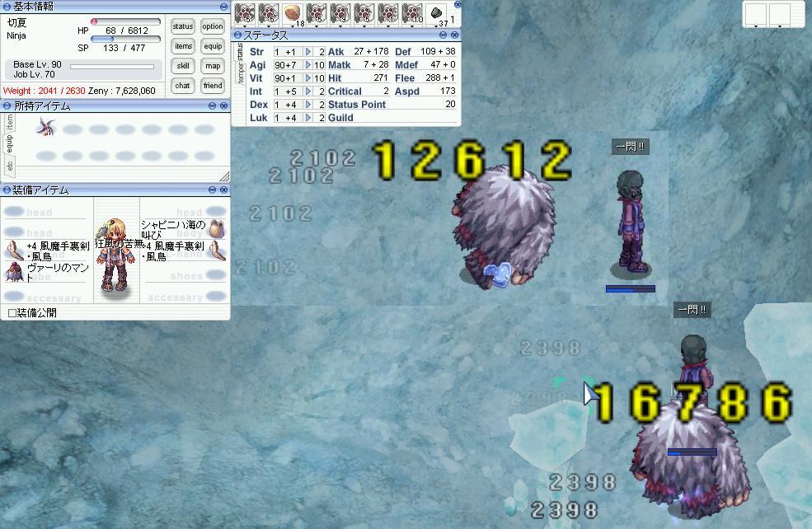Click the round icon beside 基本情報 title
This screenshot has height=529, width=812.
7,7
